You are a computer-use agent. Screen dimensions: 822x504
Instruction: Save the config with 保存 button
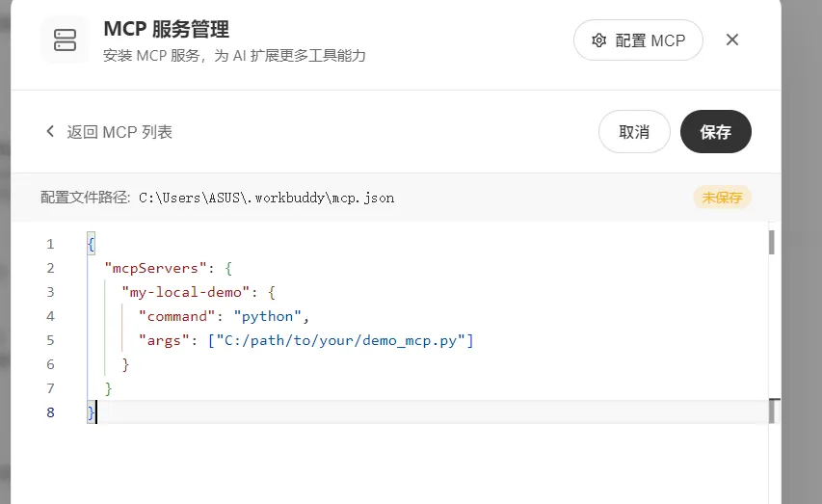point(715,132)
